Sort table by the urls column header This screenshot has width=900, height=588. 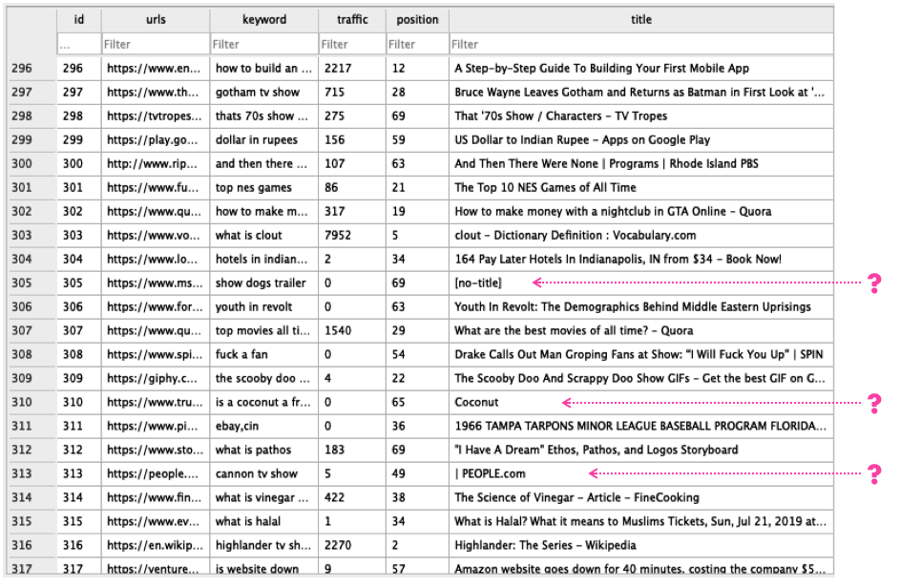[155, 19]
